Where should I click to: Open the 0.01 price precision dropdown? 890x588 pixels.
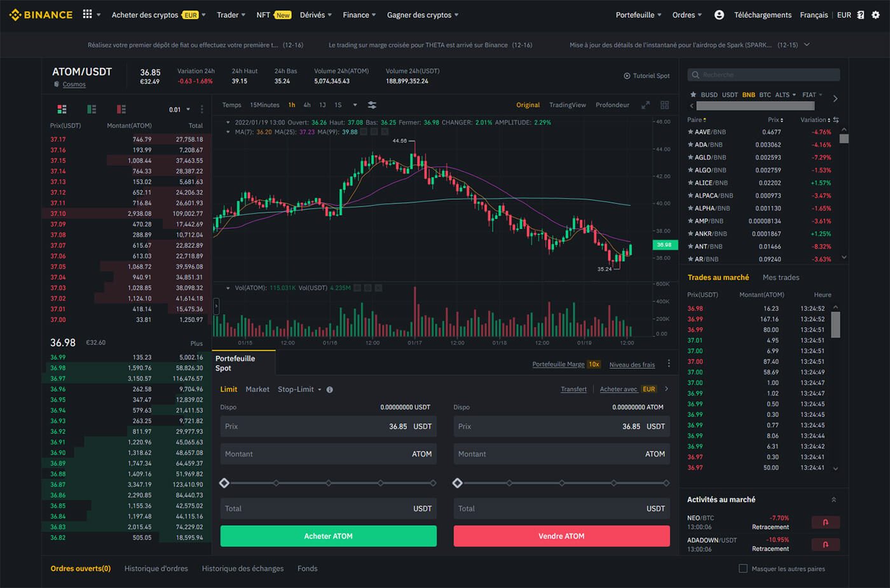pos(179,109)
